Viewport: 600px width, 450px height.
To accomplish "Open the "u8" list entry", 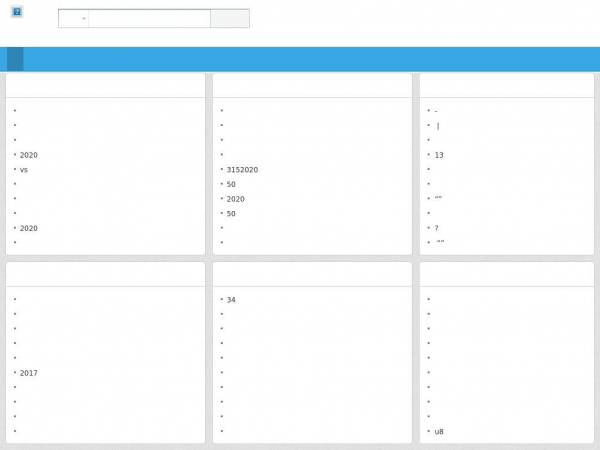I will tap(439, 431).
